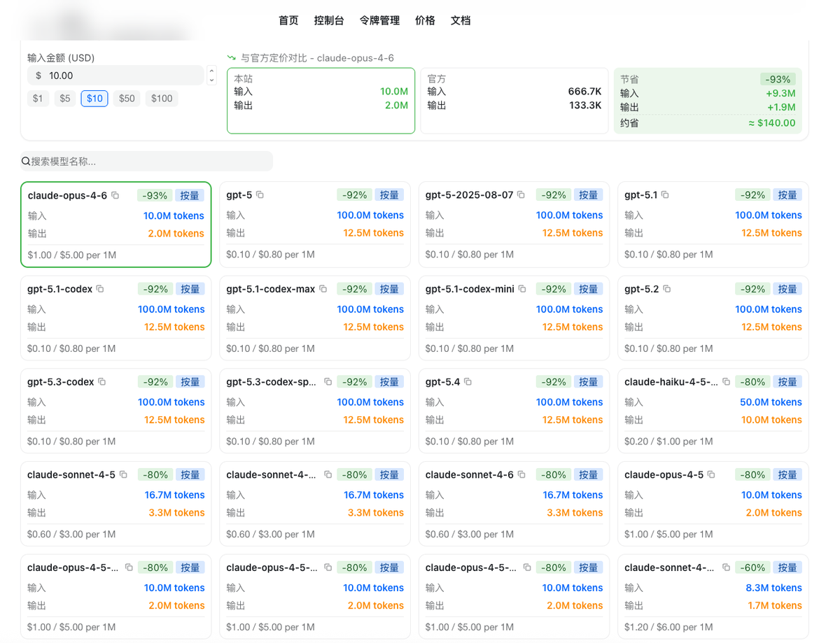Click the gpt-5.2 model name
Image resolution: width=840 pixels, height=643 pixels.
[641, 289]
